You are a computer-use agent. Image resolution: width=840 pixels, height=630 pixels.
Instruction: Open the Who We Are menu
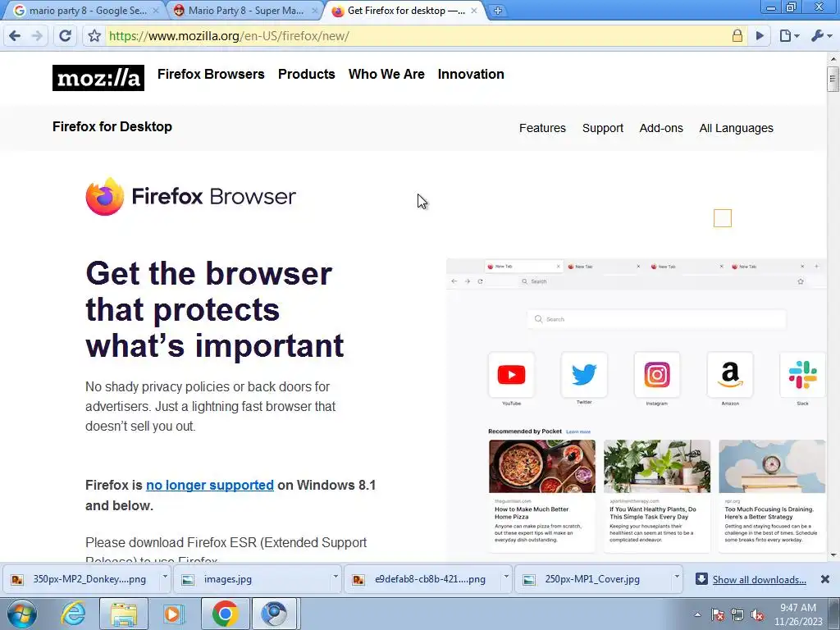[386, 74]
